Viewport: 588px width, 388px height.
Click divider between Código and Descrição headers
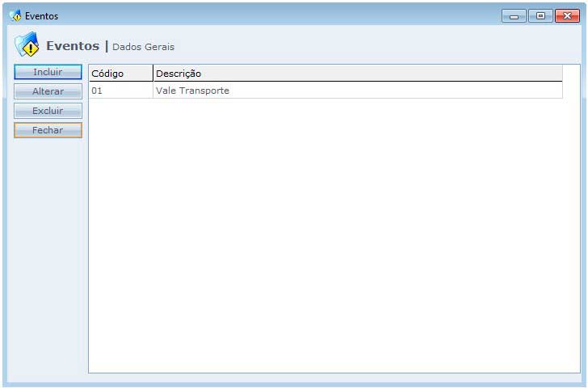153,74
